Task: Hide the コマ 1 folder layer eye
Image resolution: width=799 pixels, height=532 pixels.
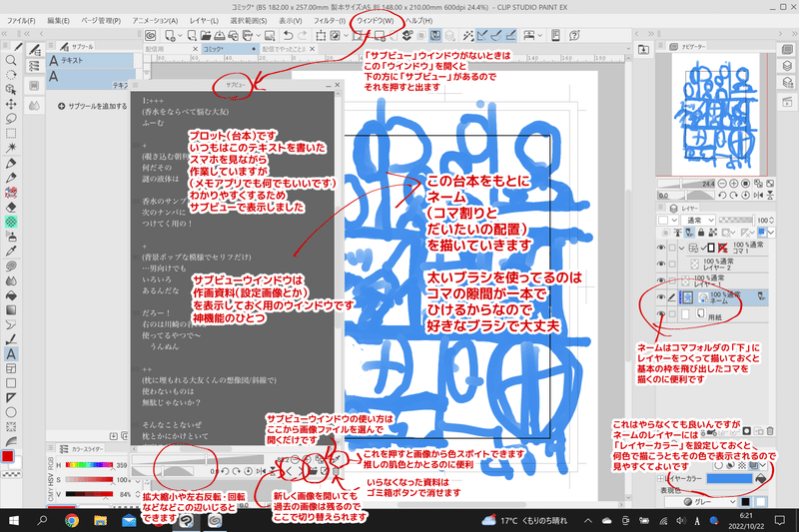Action: tap(661, 248)
